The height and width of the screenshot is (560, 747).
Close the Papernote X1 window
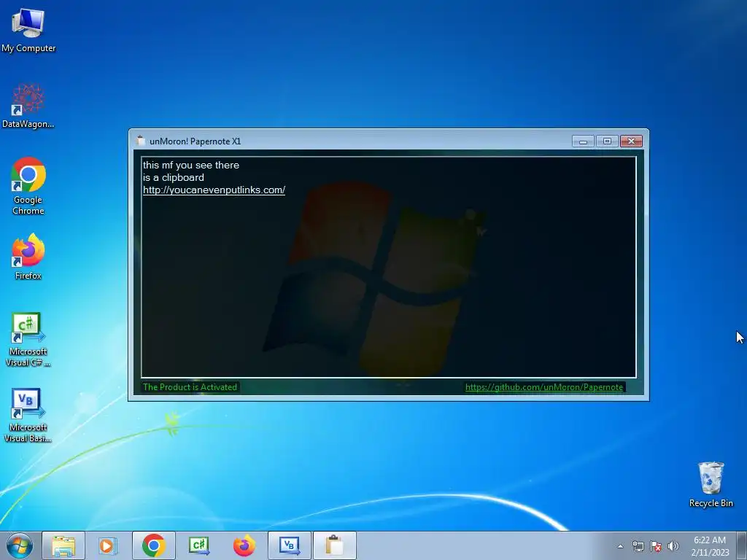pyautogui.click(x=631, y=141)
